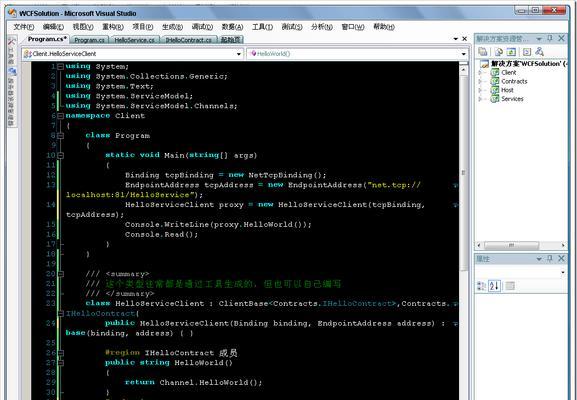This screenshot has height=400, width=577.
Task: Switch to the 起始页 start page tab
Action: pyautogui.click(x=230, y=40)
